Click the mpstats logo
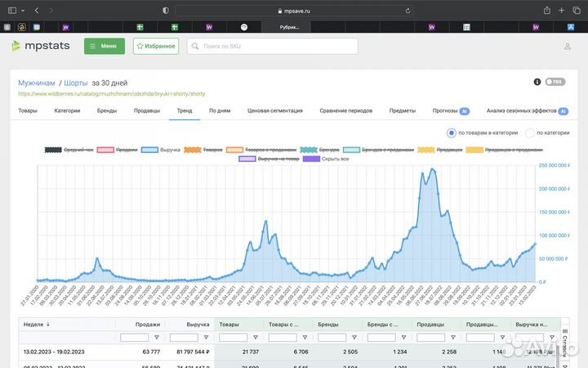 tap(42, 46)
